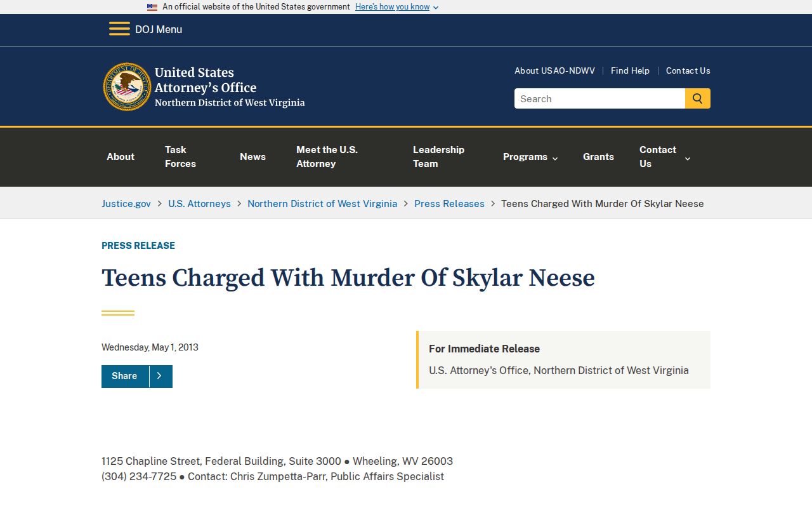Go to the News navigation item

point(252,157)
